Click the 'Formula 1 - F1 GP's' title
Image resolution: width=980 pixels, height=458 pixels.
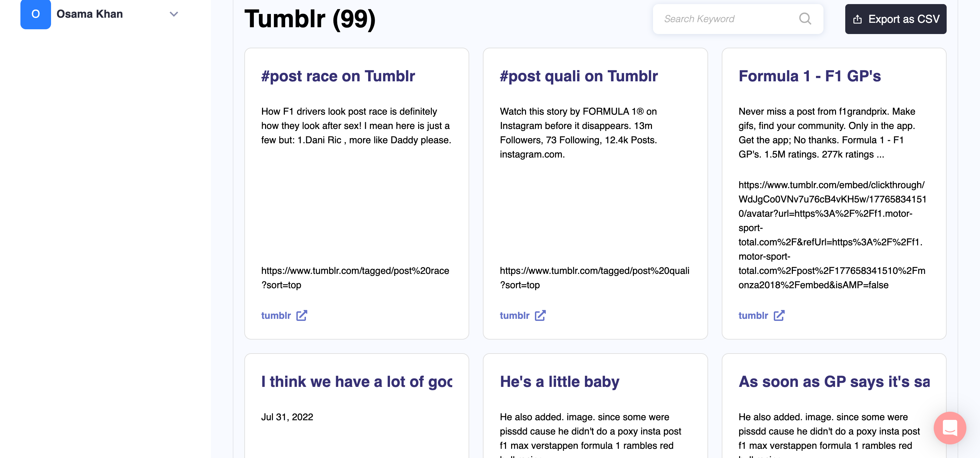coord(809,76)
